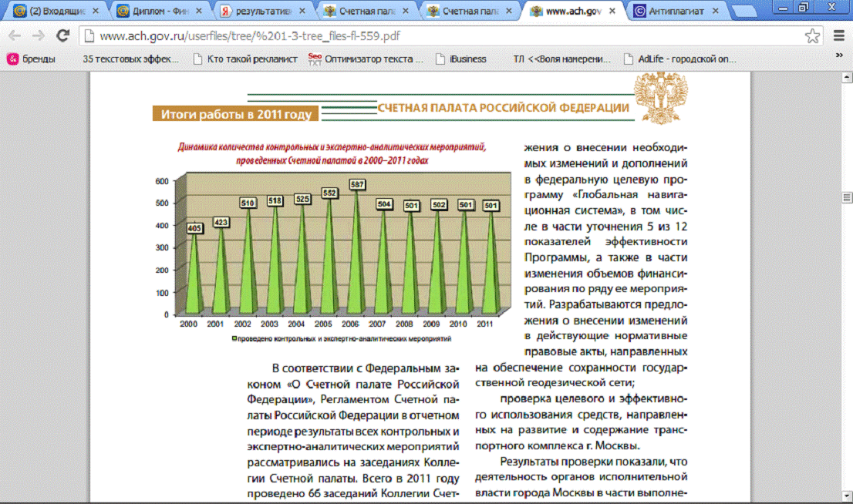This screenshot has width=853, height=504.
Task: Open the «AdLife - городской» bookmark
Action: point(679,59)
